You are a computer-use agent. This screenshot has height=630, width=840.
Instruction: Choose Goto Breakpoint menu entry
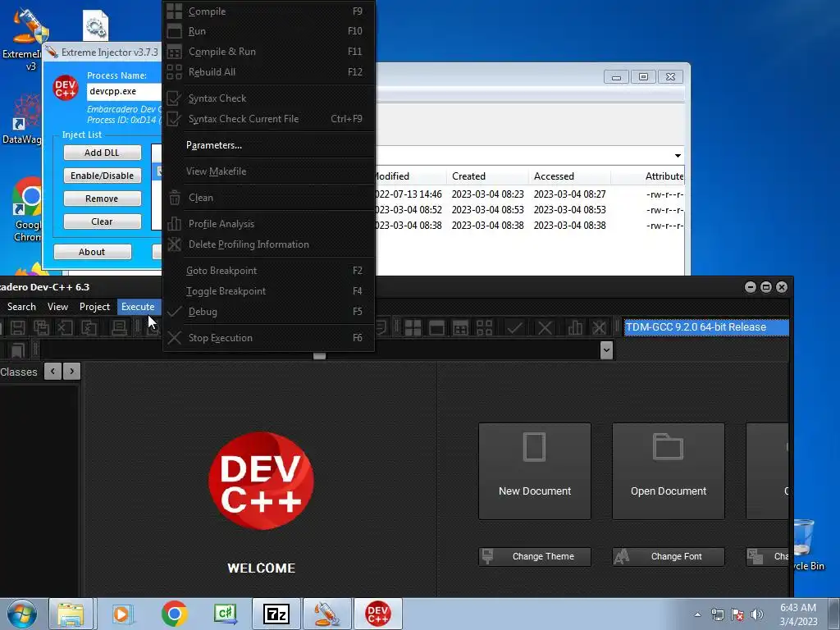pos(268,271)
